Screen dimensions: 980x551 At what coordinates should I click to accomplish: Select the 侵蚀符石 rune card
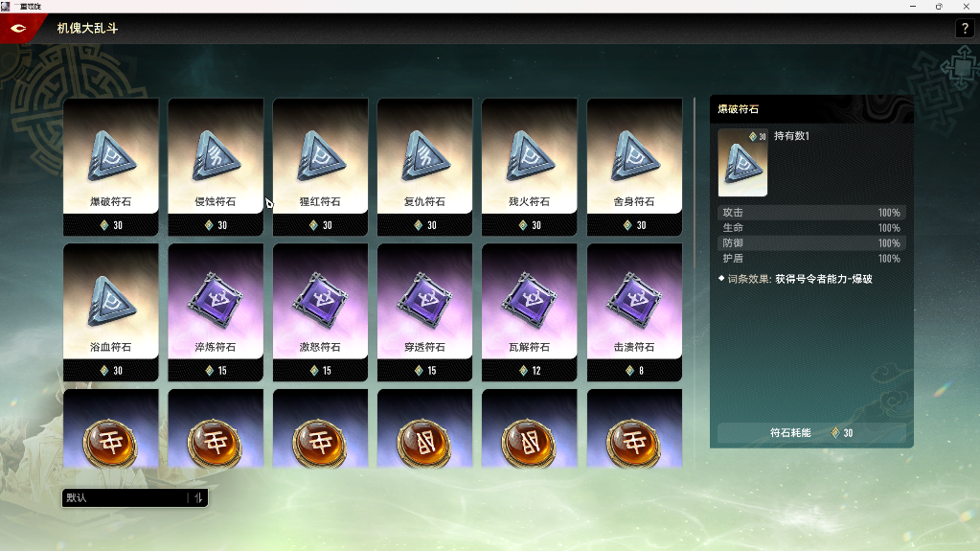[x=216, y=167]
